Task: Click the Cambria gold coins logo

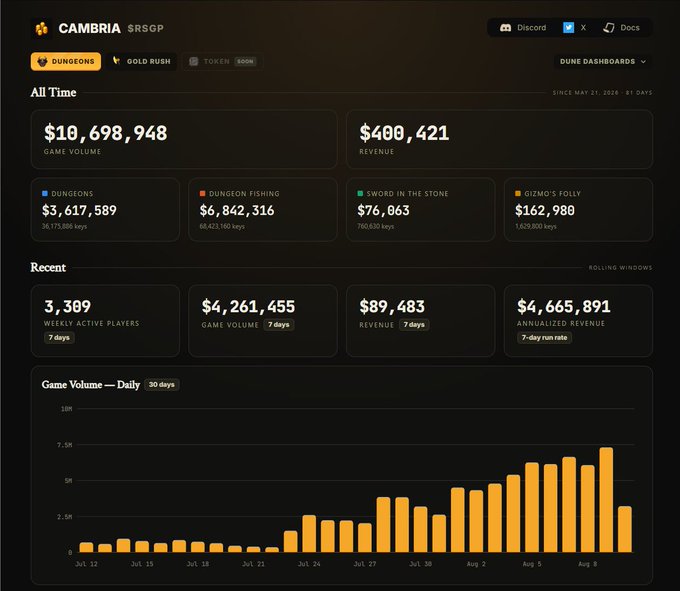Action: pos(42,29)
